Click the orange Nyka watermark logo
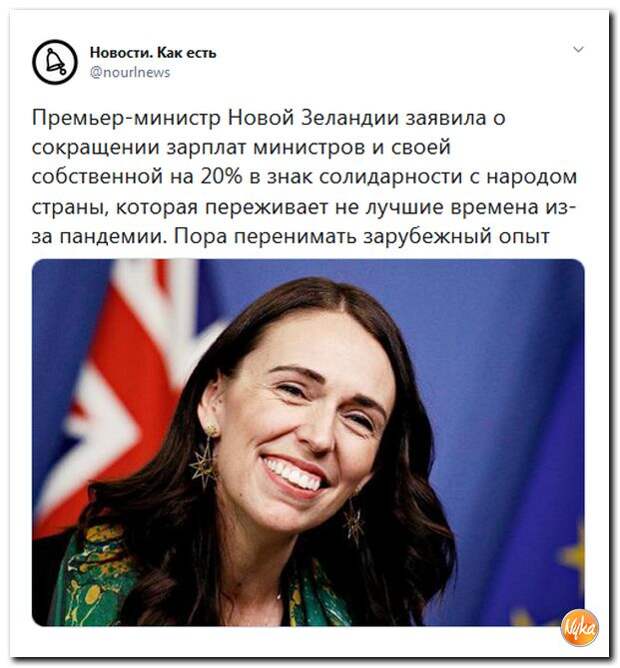The width and height of the screenshot is (620, 668). pyautogui.click(x=580, y=628)
